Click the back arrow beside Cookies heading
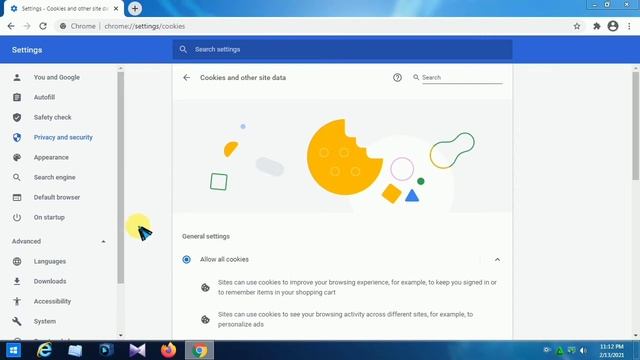 tap(187, 78)
